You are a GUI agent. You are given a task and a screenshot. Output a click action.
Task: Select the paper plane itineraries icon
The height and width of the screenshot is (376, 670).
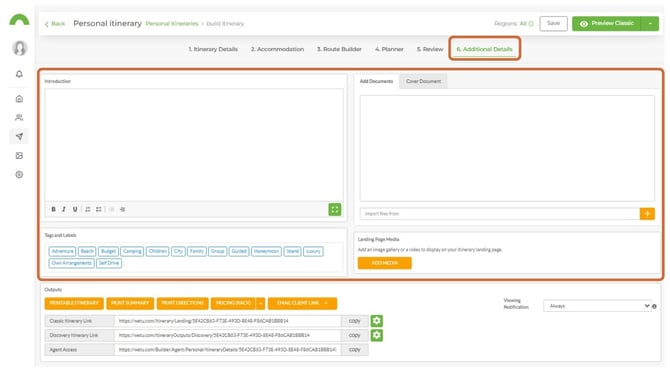[x=19, y=136]
